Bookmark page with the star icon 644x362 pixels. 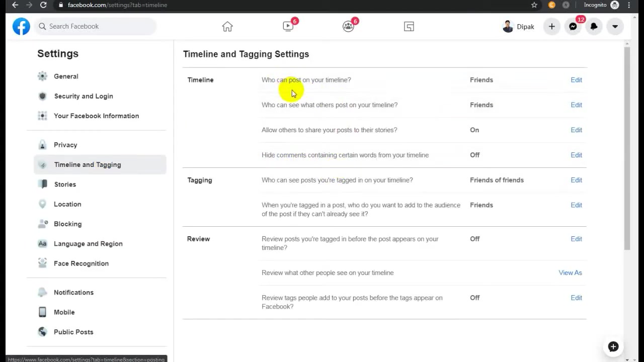pyautogui.click(x=534, y=5)
